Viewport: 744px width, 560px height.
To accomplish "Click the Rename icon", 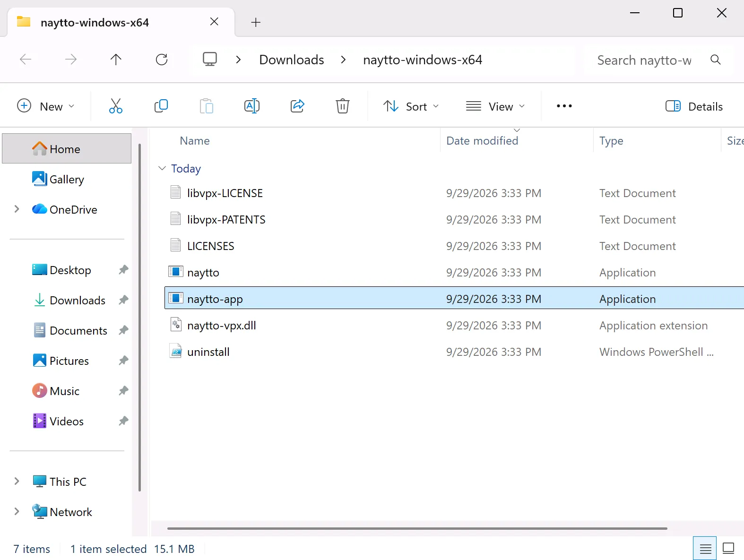I will (x=252, y=106).
